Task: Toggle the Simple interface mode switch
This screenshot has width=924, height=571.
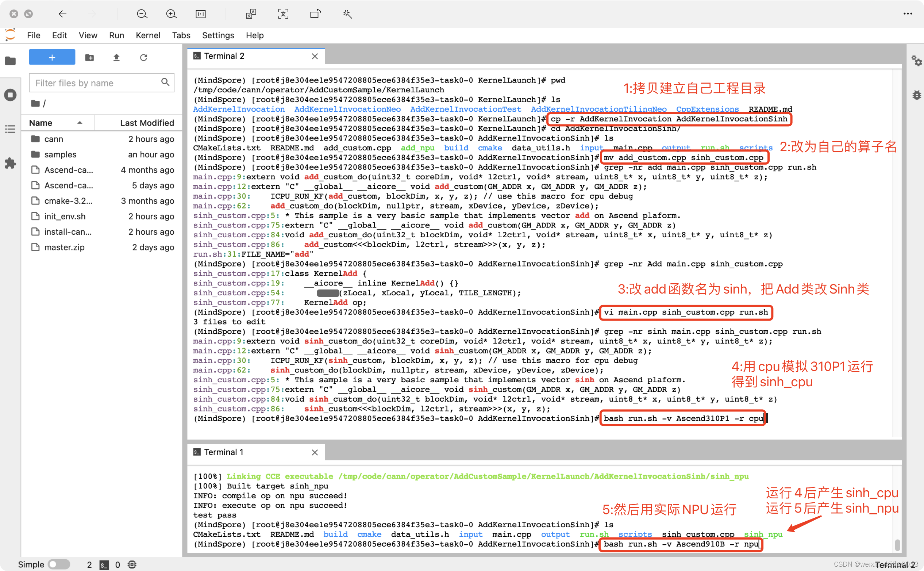Action: pos(58,564)
